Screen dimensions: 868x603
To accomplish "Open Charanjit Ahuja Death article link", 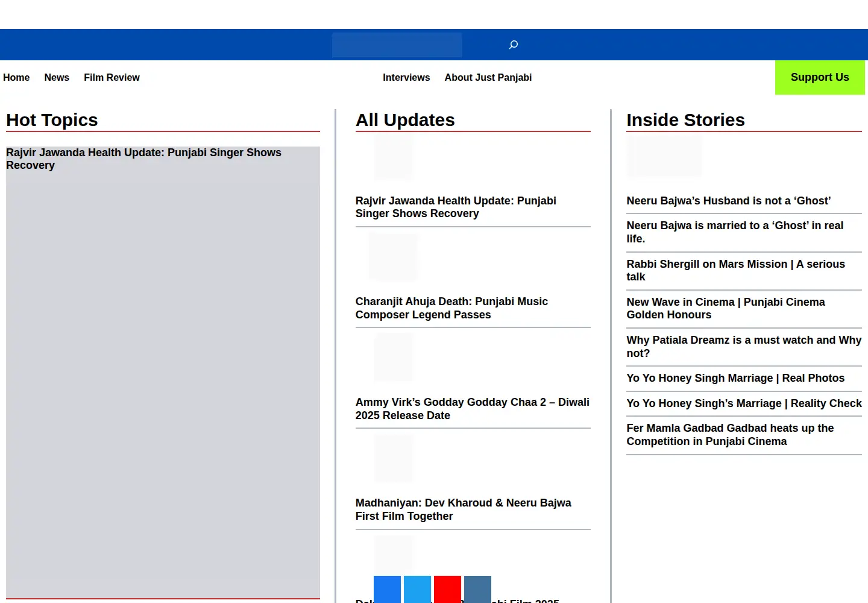I will pos(451,308).
